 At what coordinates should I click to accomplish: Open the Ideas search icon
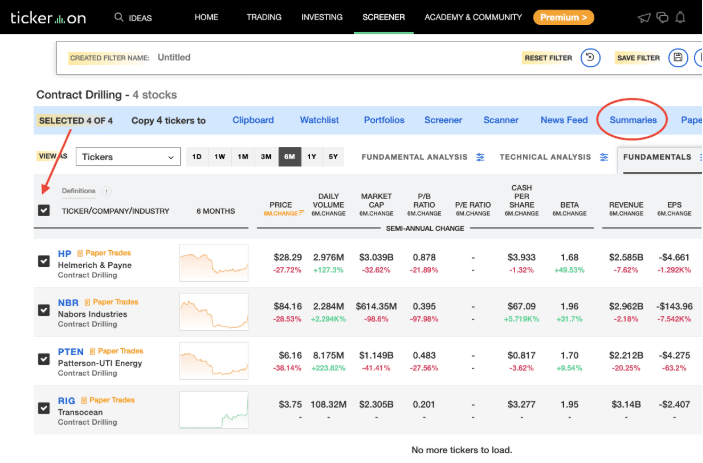[118, 17]
